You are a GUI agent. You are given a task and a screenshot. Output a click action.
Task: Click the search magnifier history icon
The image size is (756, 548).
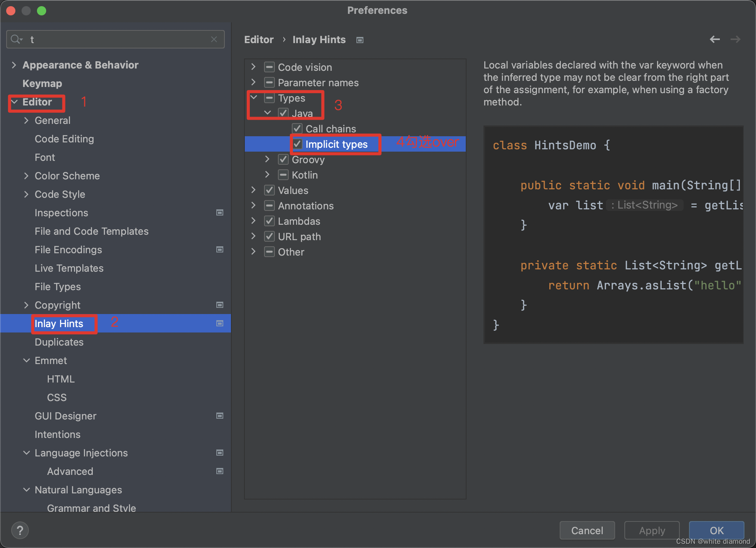point(16,39)
